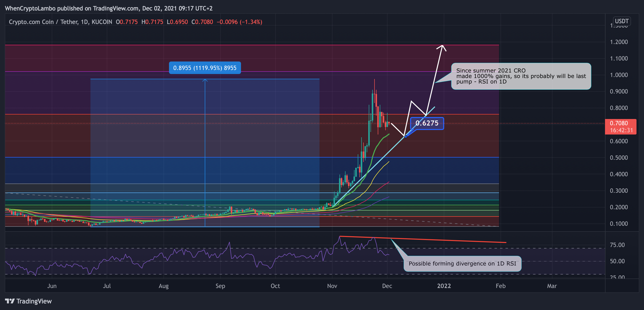Click the 'Possible forming divergence on 1D RSI' callout
The height and width of the screenshot is (310, 644).
(x=462, y=263)
